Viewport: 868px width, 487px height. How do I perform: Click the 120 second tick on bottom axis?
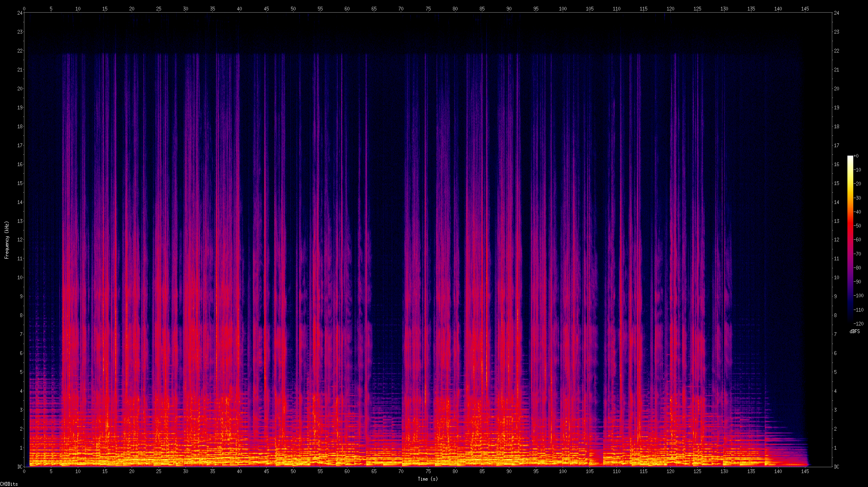click(670, 471)
